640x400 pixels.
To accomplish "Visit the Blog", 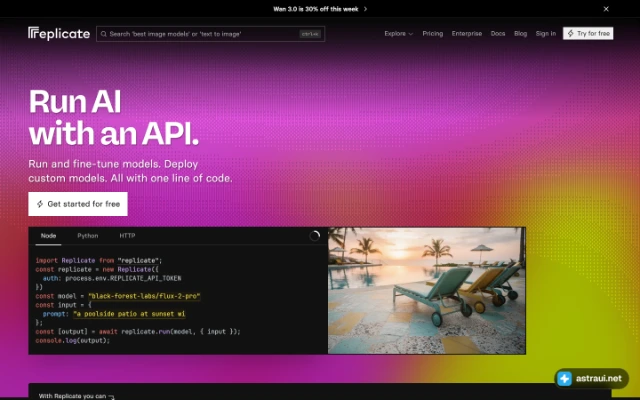I will tap(520, 34).
